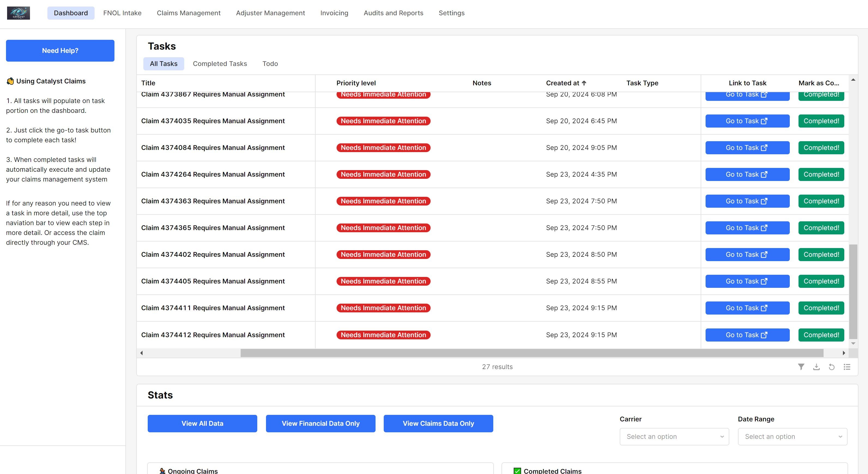Viewport: 868px width, 474px height.
Task: Open the Invoicing section
Action: point(334,13)
